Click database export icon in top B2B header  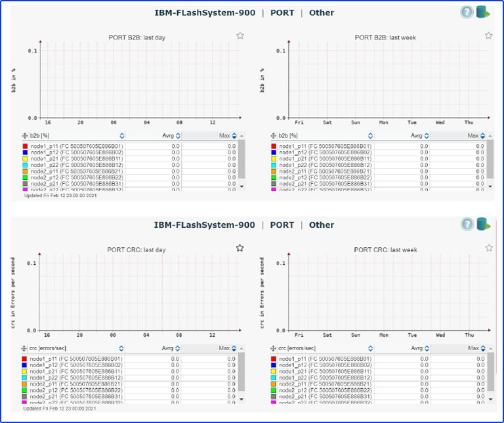click(x=483, y=12)
